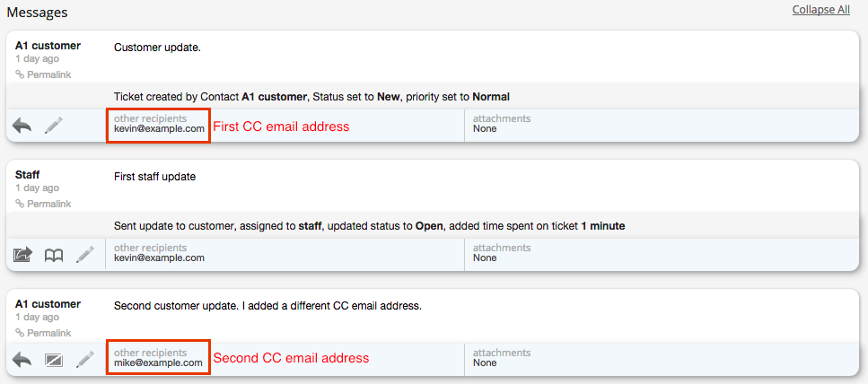Screen dimensions: 868x384
Task: Open Permalink under Staff message
Action: coord(43,205)
